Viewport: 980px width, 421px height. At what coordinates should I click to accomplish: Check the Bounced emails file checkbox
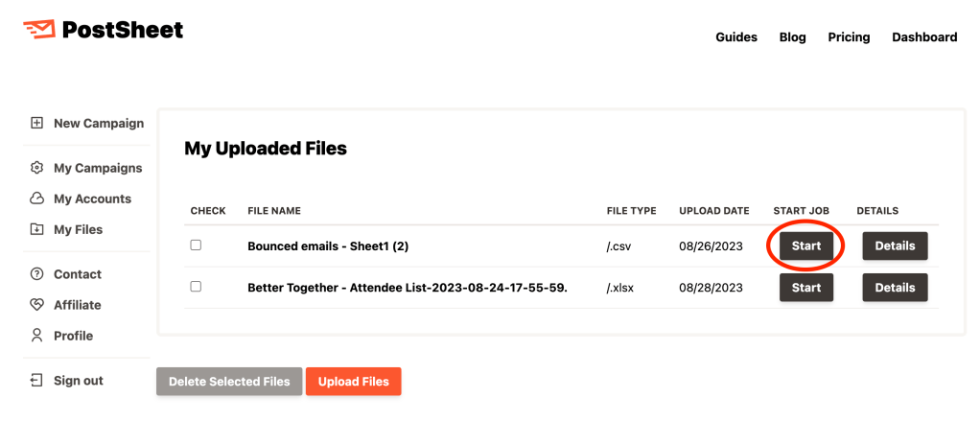(196, 246)
